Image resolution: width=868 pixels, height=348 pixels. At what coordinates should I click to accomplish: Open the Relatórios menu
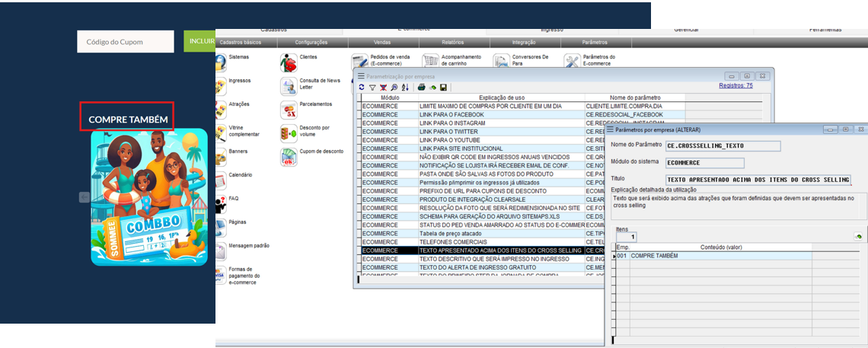pyautogui.click(x=452, y=43)
